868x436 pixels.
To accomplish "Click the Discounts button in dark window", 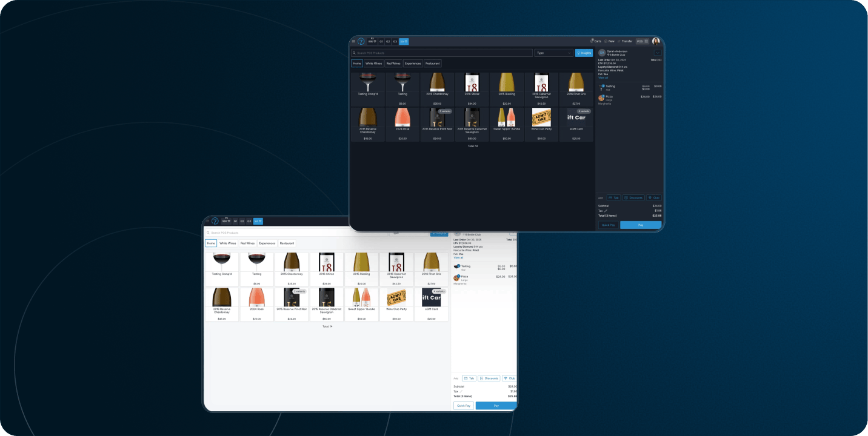I will tap(633, 197).
